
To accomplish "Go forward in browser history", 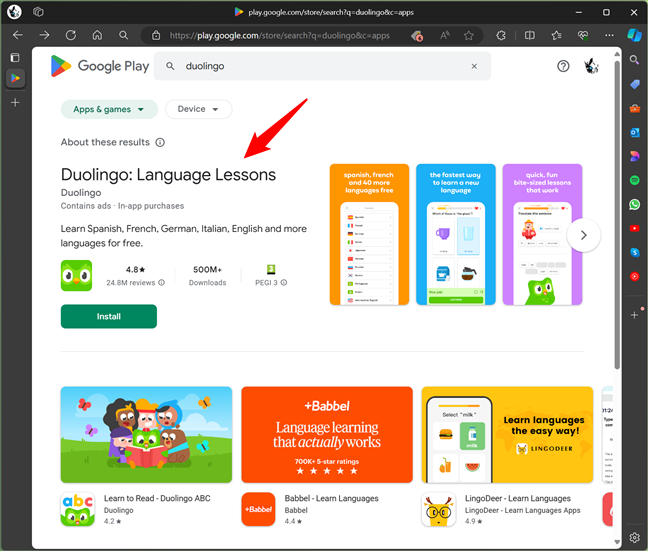I will pyautogui.click(x=44, y=35).
